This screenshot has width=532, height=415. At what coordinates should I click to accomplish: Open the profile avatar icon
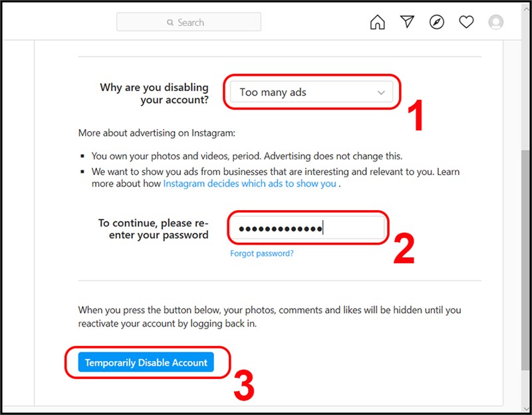click(x=495, y=23)
